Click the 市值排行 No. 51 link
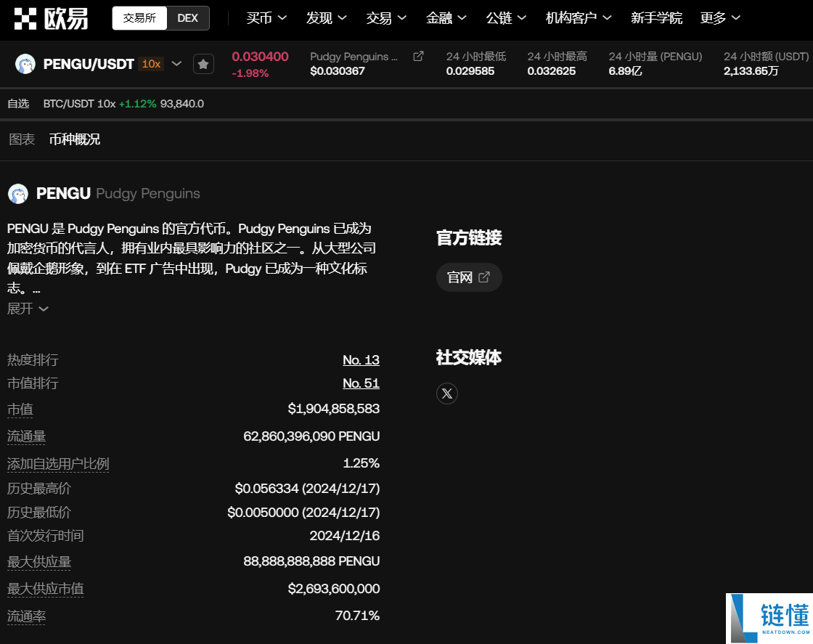813x644 pixels. pos(361,383)
